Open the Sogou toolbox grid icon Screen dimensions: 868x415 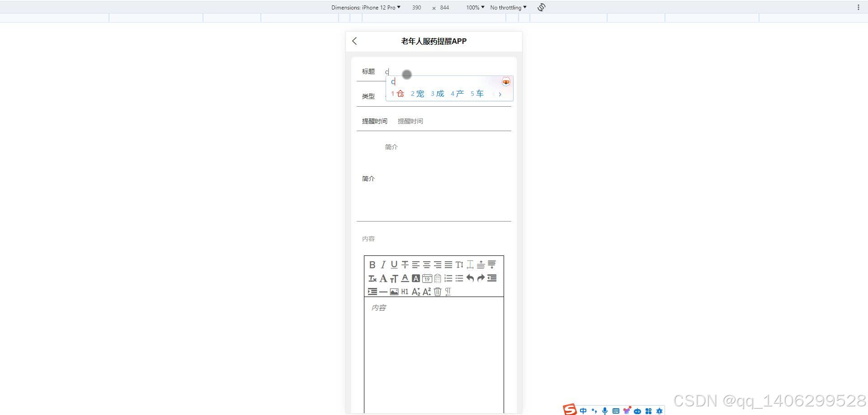click(648, 411)
